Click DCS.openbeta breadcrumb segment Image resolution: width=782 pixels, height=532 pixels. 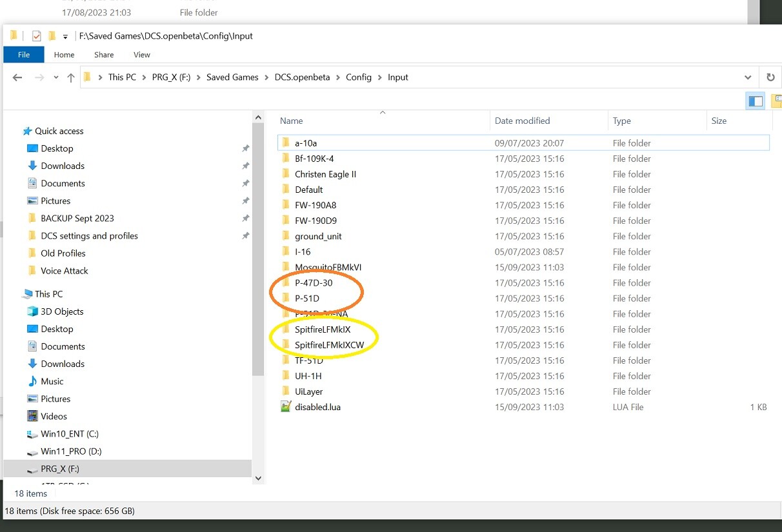coord(302,77)
